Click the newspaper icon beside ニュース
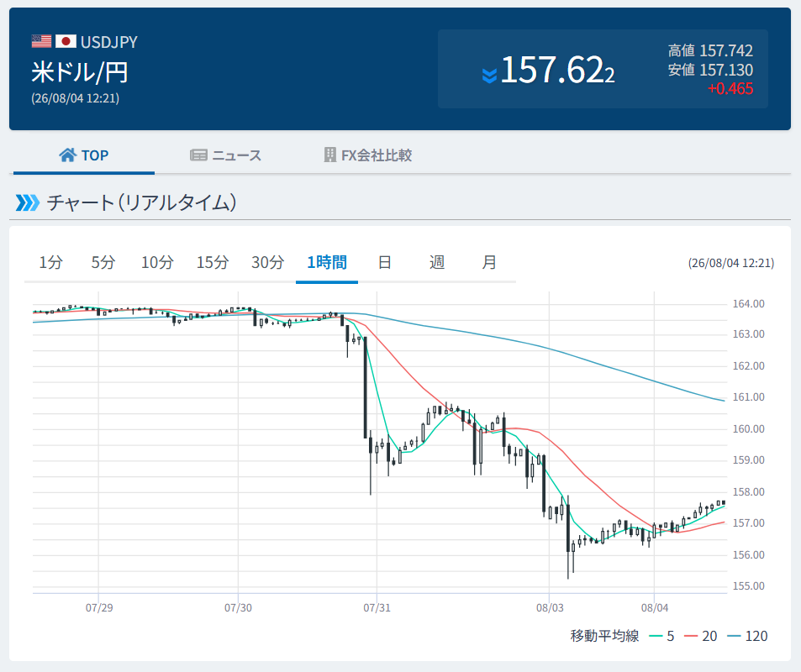Viewport: 801px width, 672px height. (198, 155)
